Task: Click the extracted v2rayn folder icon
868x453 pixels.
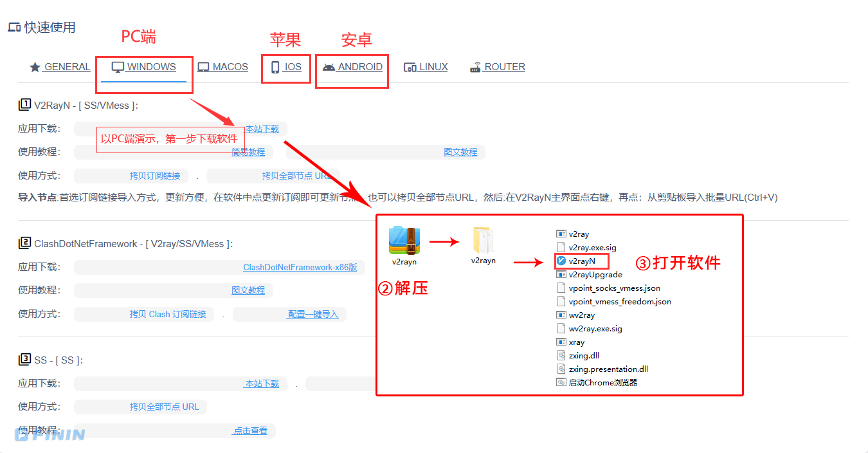Action: click(x=484, y=241)
